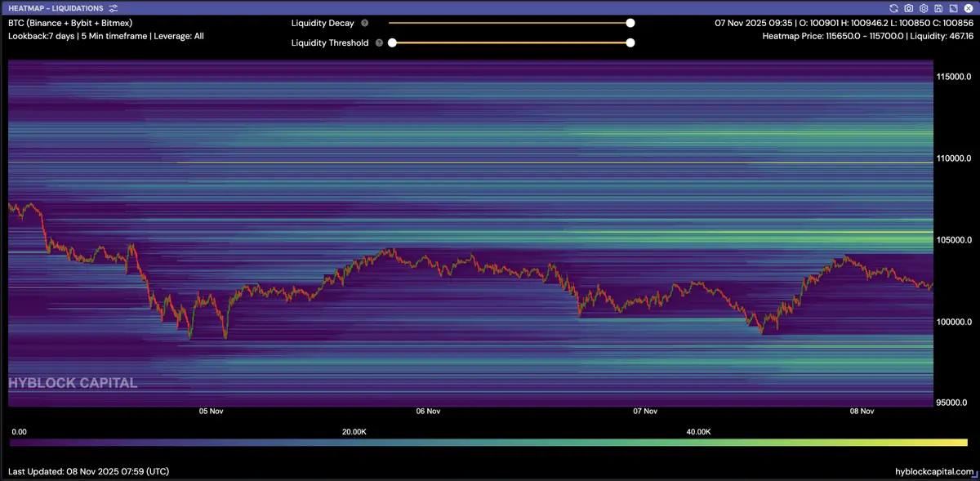Click the HEATMAP - LIQUIDATIONS title
This screenshot has width=980, height=481.
tap(56, 8)
